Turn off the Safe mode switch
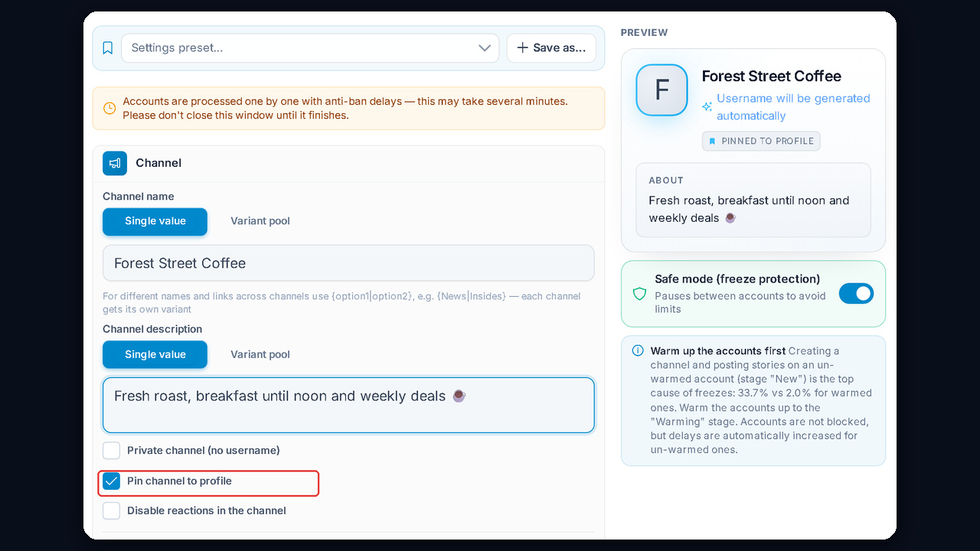Screen dimensions: 980x551 click(x=856, y=293)
